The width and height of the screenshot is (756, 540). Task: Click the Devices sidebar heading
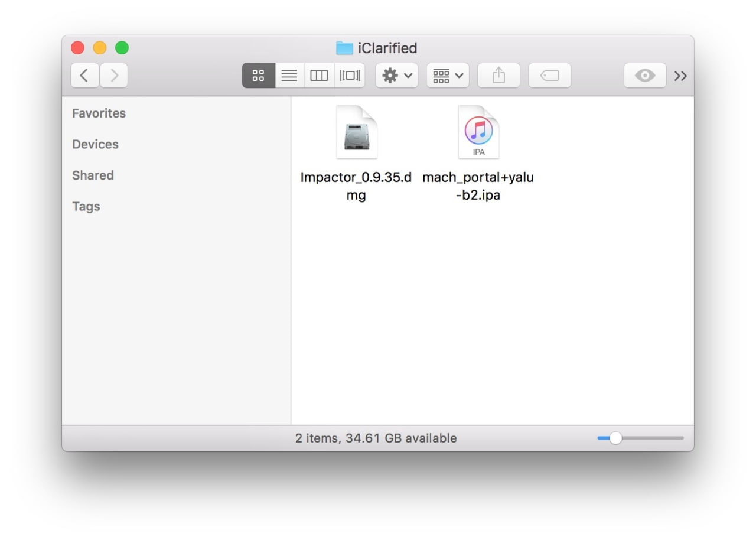95,145
